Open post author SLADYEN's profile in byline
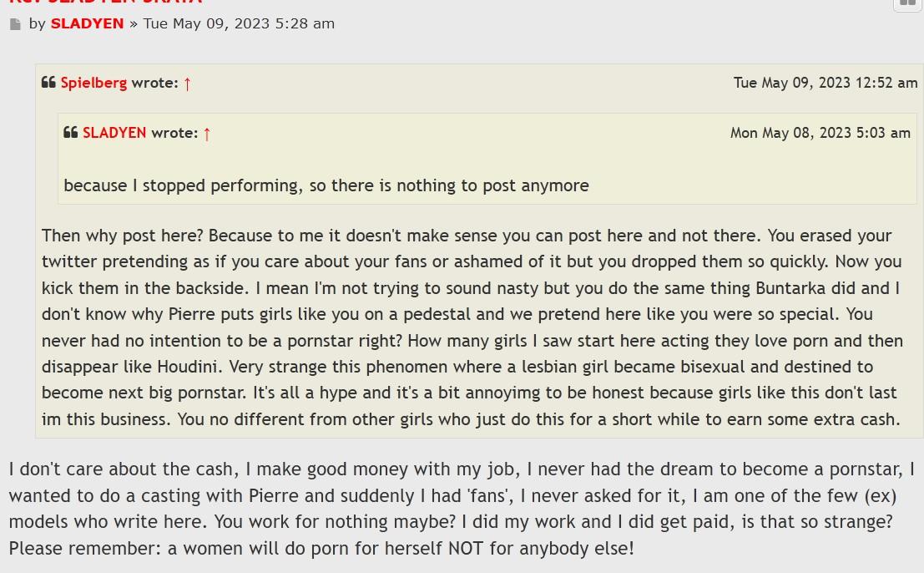This screenshot has width=924, height=573. pyautogui.click(x=87, y=23)
